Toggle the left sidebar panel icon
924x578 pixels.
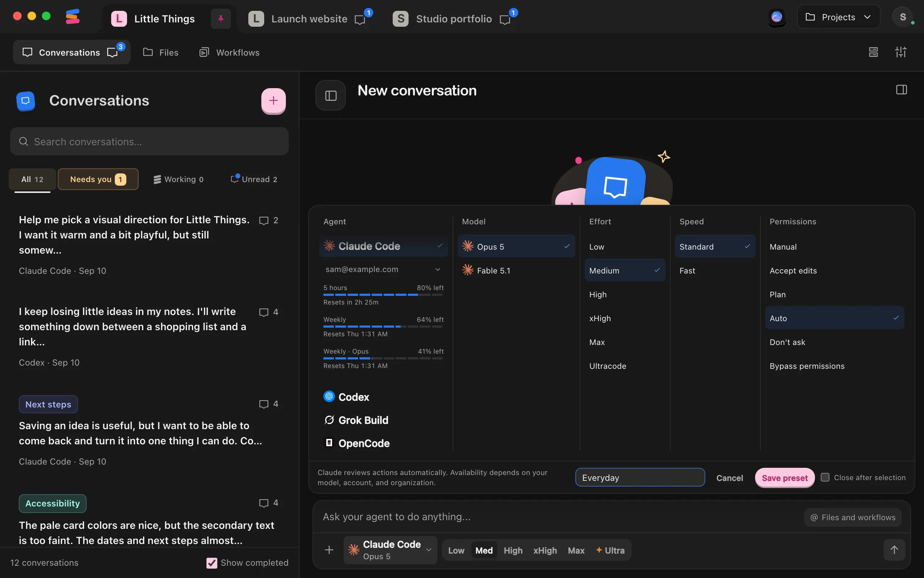pos(331,96)
